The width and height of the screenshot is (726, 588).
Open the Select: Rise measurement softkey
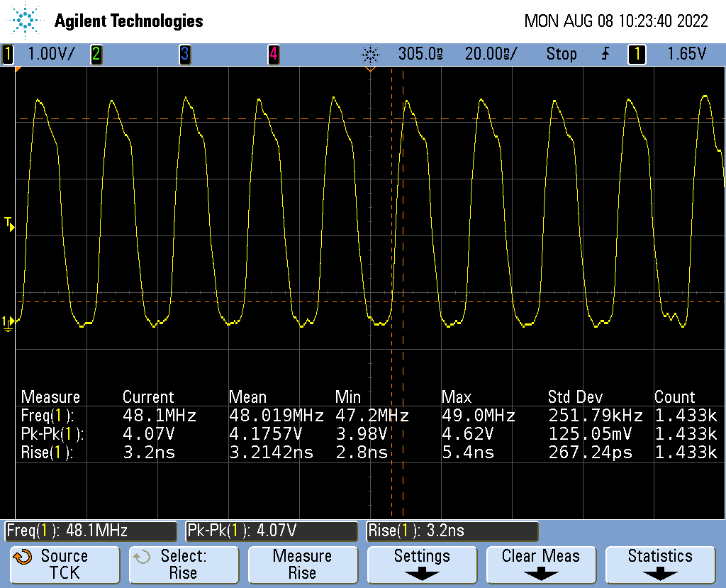tap(184, 565)
